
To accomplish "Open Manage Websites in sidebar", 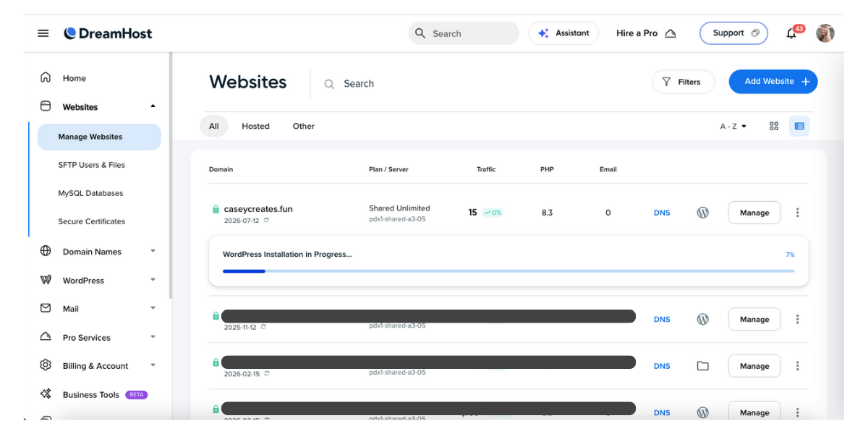I will (x=99, y=137).
